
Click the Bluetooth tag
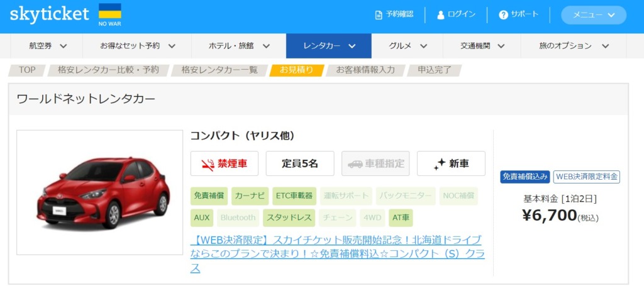tap(238, 218)
